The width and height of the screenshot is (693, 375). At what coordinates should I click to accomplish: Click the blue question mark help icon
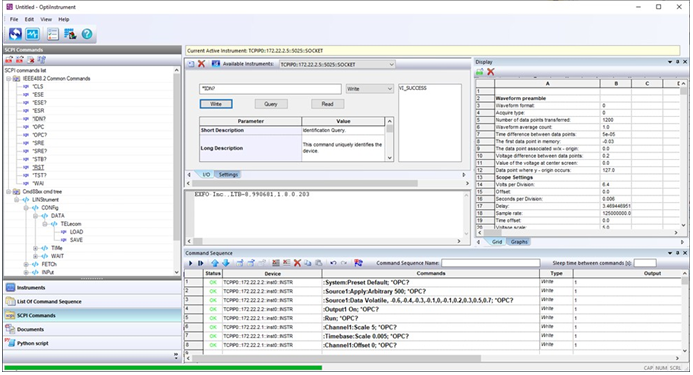coord(87,34)
